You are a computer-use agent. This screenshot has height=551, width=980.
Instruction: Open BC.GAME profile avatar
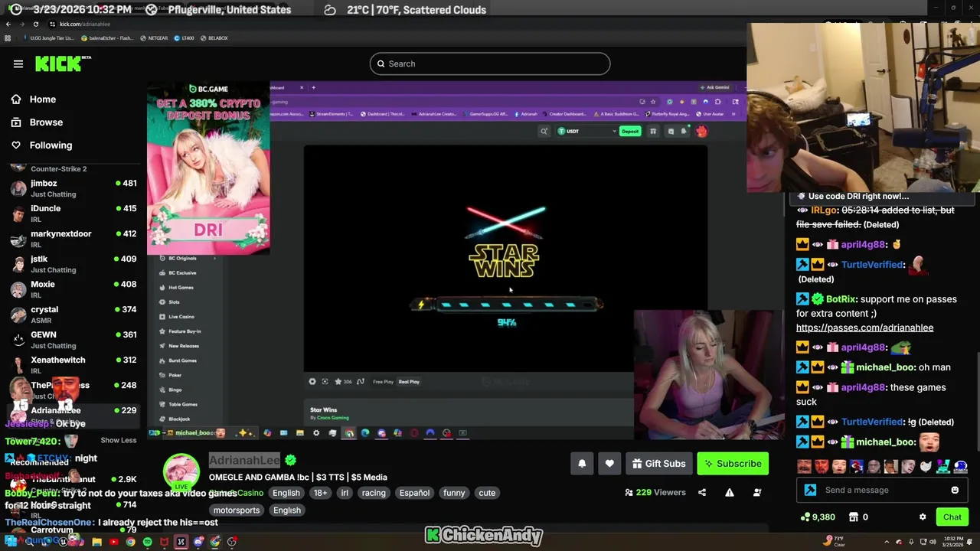[x=701, y=132]
